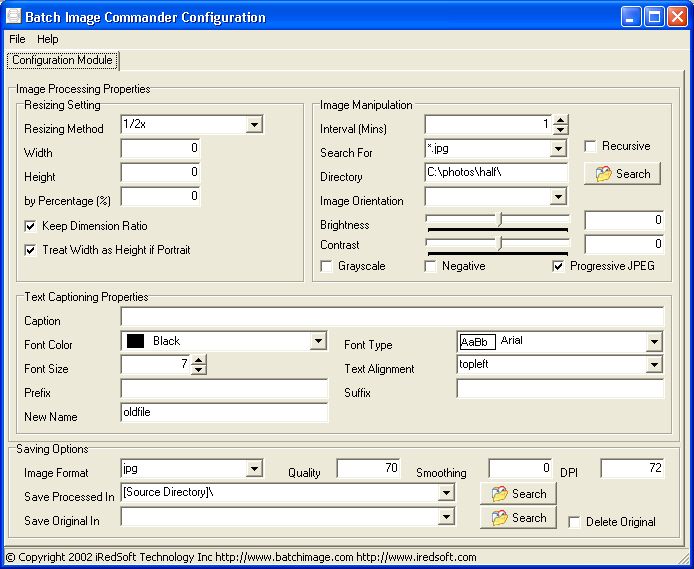The image size is (694, 569).
Task: Click the Directory path field
Action: click(496, 173)
